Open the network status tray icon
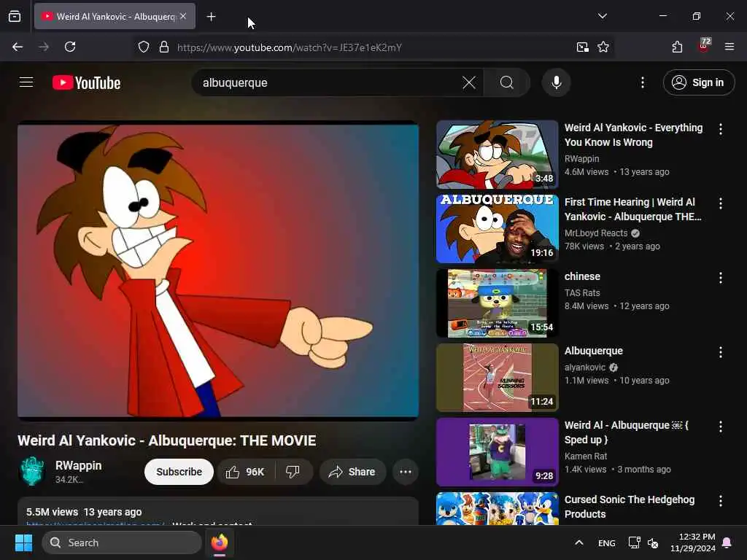Image resolution: width=747 pixels, height=560 pixels. pyautogui.click(x=634, y=542)
